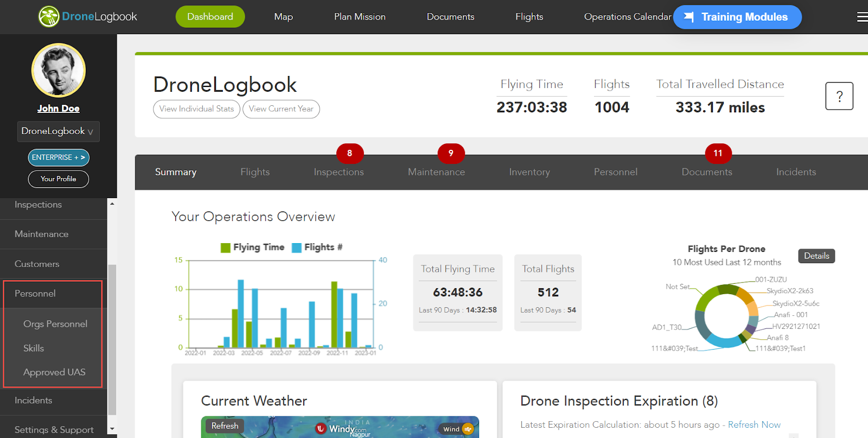Screen dimensions: 868x438
Task: Open the DroneLogbook organization dropdown
Action: point(58,131)
